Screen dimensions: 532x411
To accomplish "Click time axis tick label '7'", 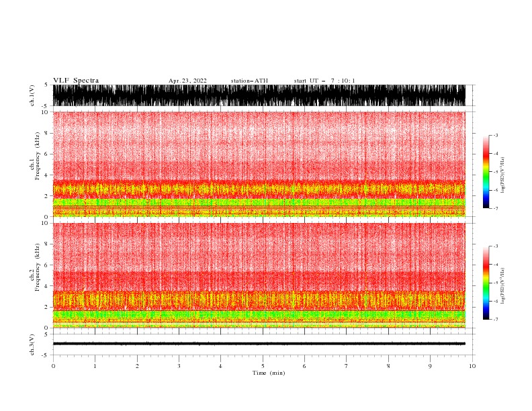I will pos(347,366).
